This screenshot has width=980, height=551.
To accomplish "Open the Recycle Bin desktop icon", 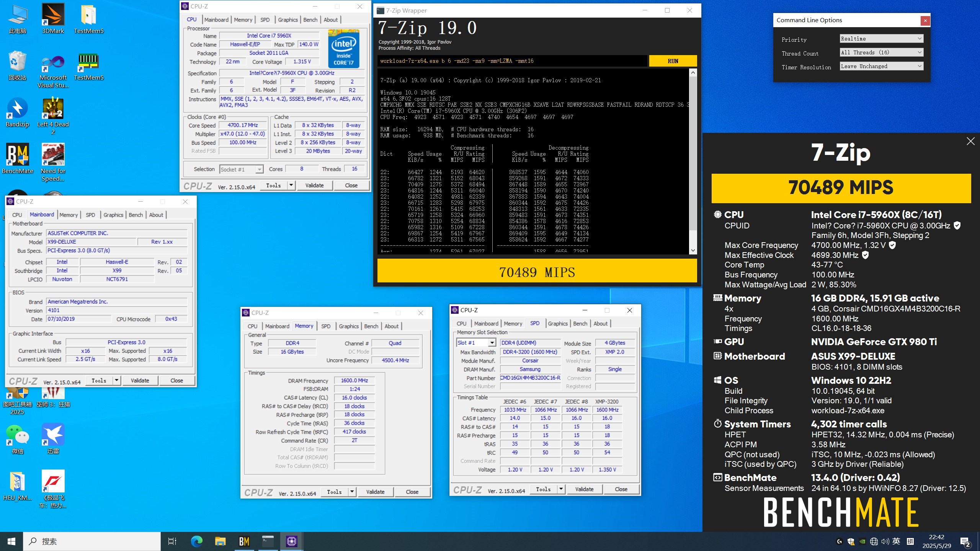I will point(17,65).
